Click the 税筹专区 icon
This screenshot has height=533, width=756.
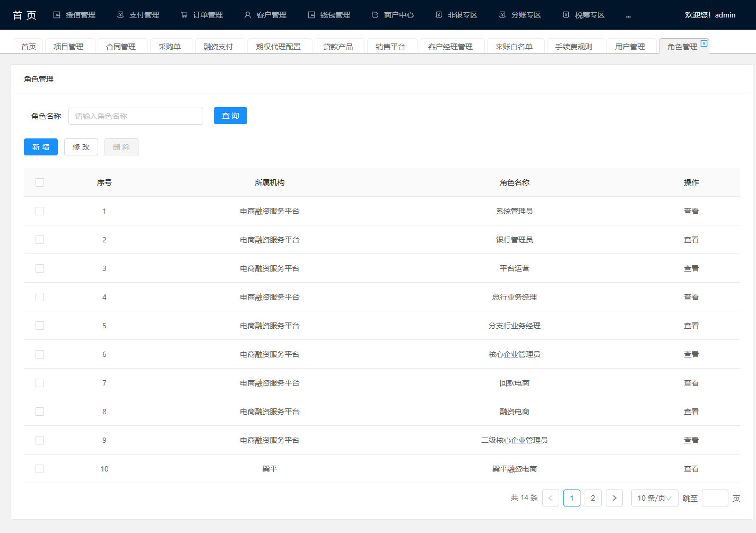[x=566, y=15]
